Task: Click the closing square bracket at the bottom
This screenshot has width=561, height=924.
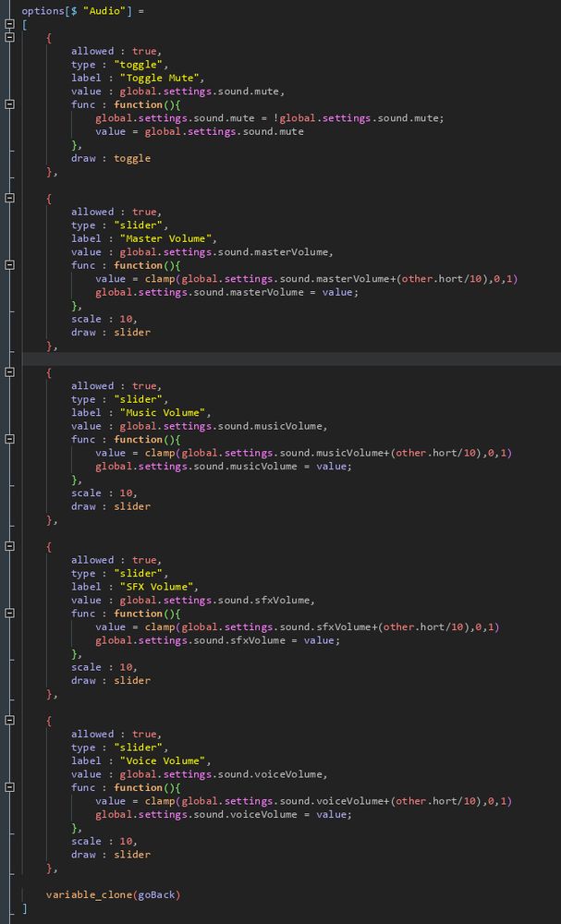Action: click(24, 908)
